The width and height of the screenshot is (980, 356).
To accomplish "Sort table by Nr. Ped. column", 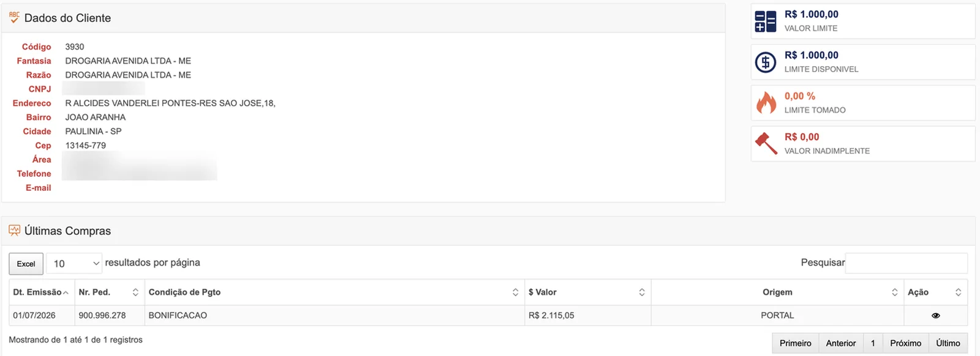I will point(109,292).
